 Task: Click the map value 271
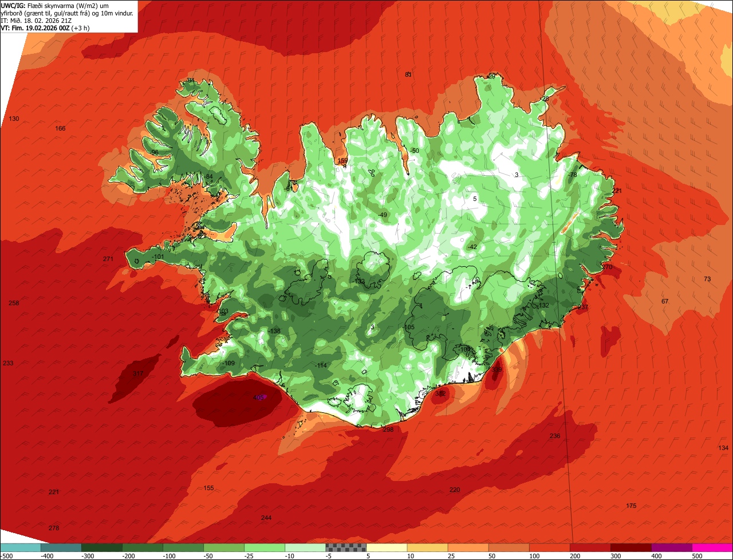[x=108, y=259]
